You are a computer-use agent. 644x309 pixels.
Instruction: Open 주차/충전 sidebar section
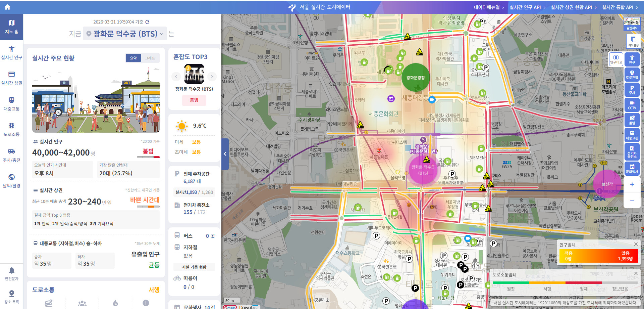point(11,155)
